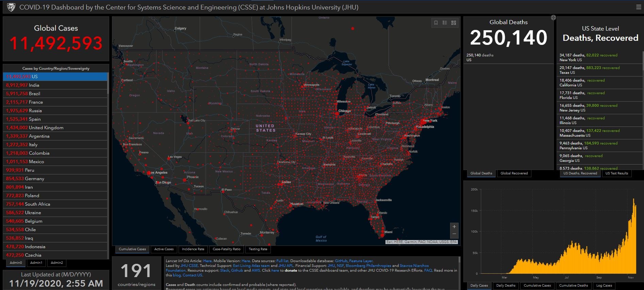This screenshot has height=290, width=644.
Task: Show the Cumulative Cases chart tab
Action: [x=537, y=286]
